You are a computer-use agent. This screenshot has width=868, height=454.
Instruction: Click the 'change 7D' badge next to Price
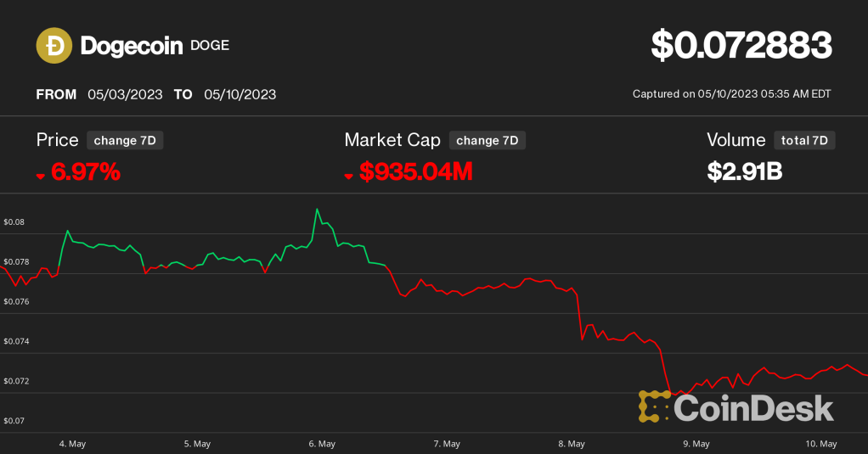point(124,141)
